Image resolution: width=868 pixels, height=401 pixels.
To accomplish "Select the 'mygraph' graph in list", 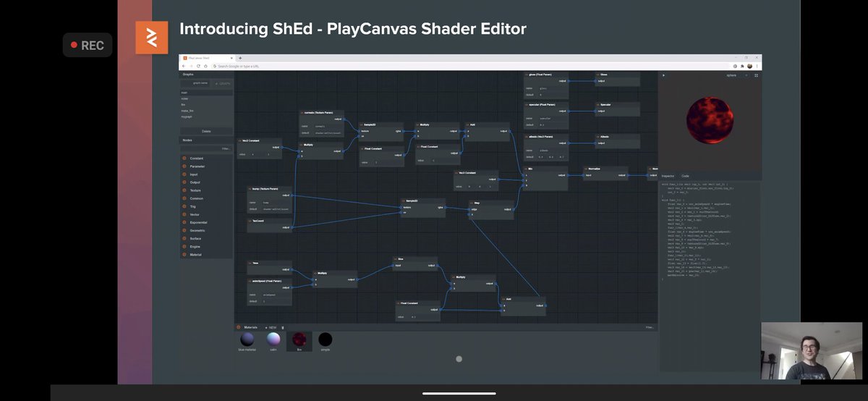I will (206, 116).
